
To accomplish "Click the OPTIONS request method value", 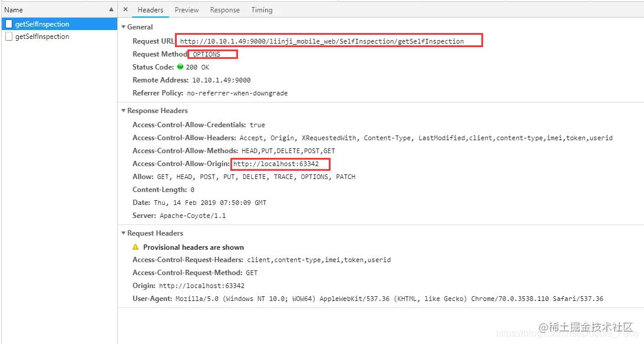I will point(207,54).
